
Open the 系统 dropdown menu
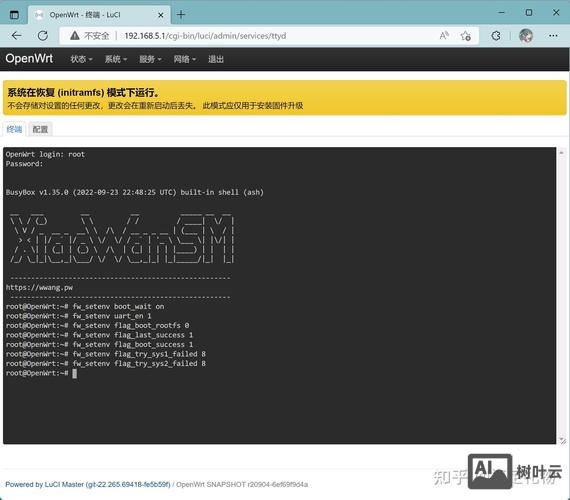tap(116, 59)
